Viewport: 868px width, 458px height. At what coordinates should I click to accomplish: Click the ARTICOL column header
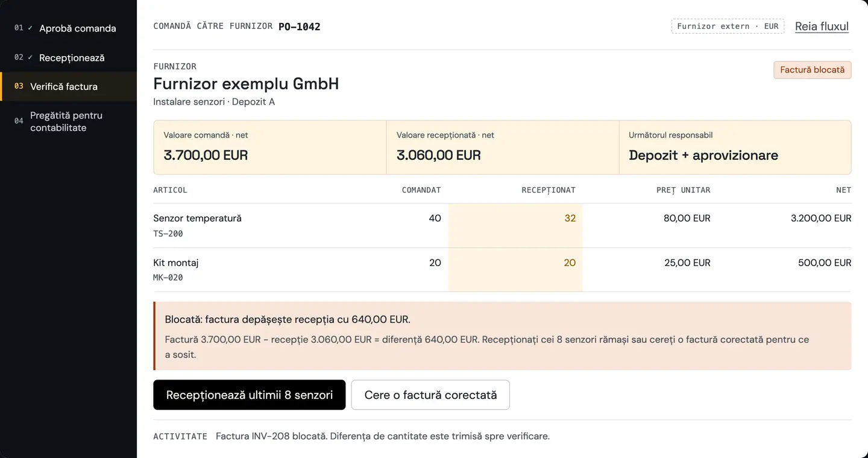[x=171, y=190]
